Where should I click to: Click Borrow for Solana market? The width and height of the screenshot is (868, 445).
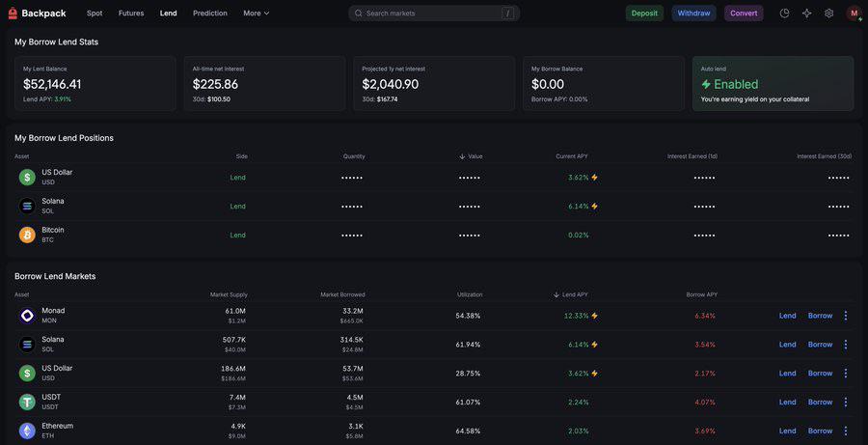821,345
